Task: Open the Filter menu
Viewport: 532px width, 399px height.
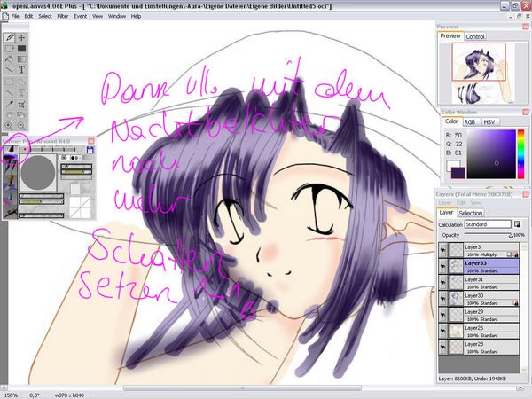Action: point(60,16)
